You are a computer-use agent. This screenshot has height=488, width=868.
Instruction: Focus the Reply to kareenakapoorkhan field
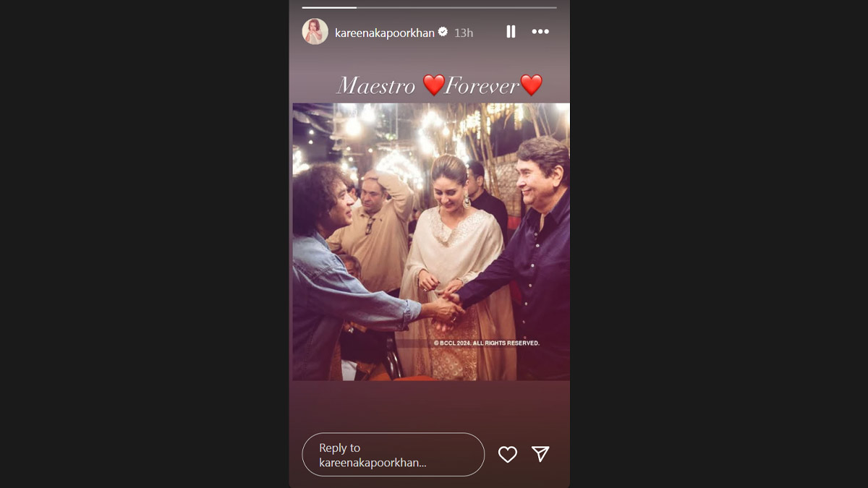click(x=393, y=455)
